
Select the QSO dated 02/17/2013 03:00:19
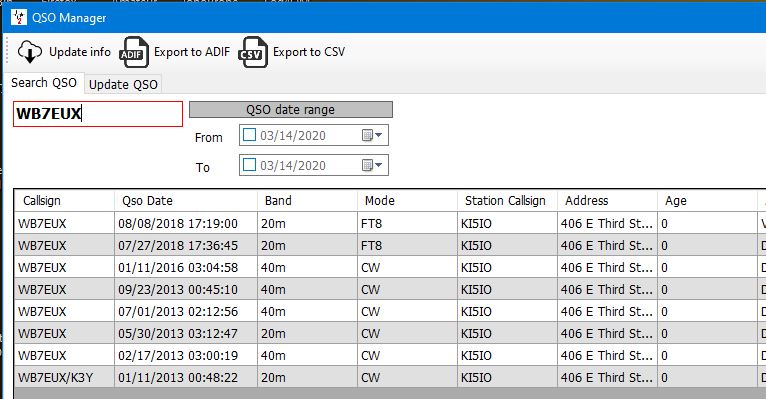coord(390,355)
